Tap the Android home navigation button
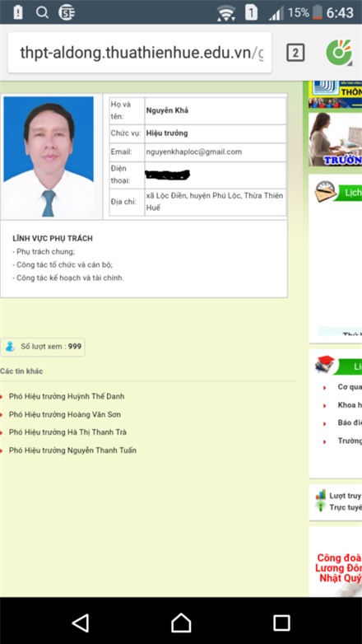The image size is (362, 644). coord(181,623)
